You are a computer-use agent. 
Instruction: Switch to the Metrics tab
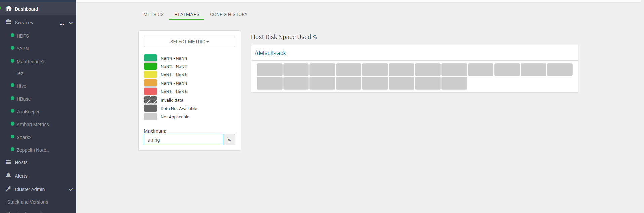(x=153, y=14)
